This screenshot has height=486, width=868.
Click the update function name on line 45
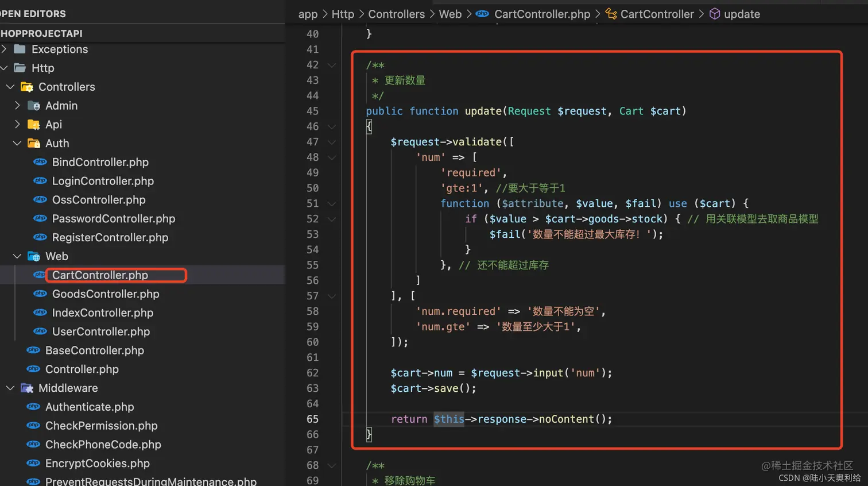(x=483, y=111)
